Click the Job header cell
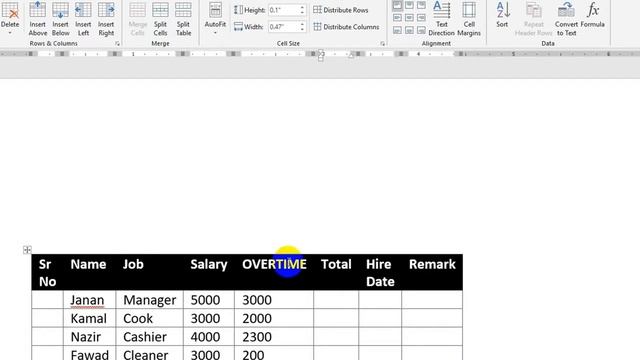This screenshot has height=360, width=640. pyautogui.click(x=149, y=273)
